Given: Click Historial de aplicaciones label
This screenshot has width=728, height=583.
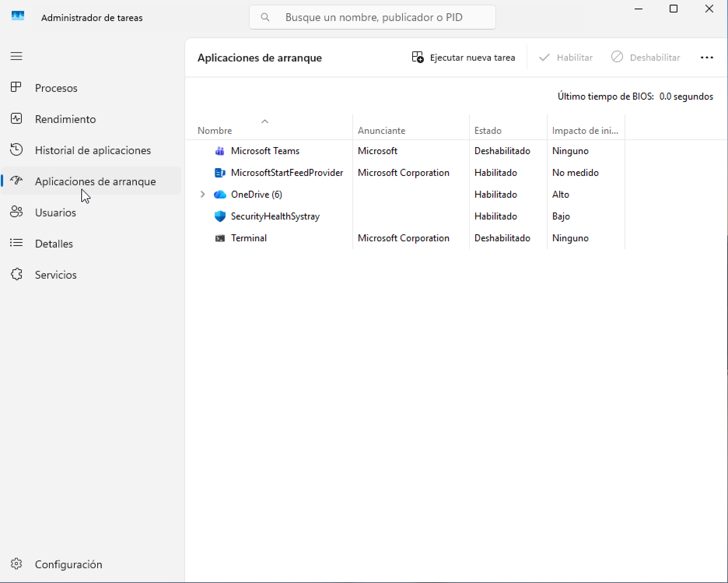Looking at the screenshot, I should point(93,150).
